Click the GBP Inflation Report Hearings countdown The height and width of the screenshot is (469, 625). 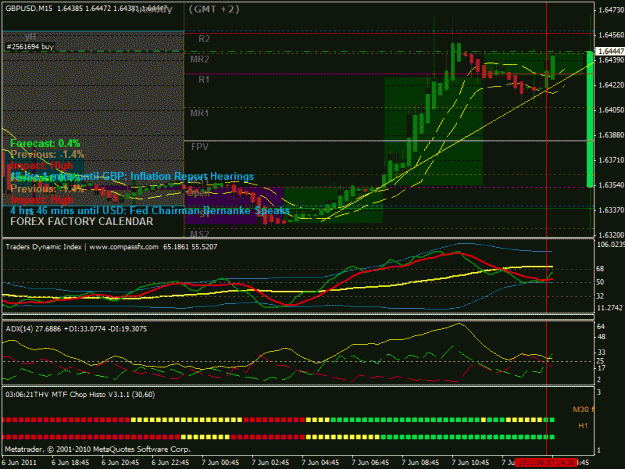[132, 177]
